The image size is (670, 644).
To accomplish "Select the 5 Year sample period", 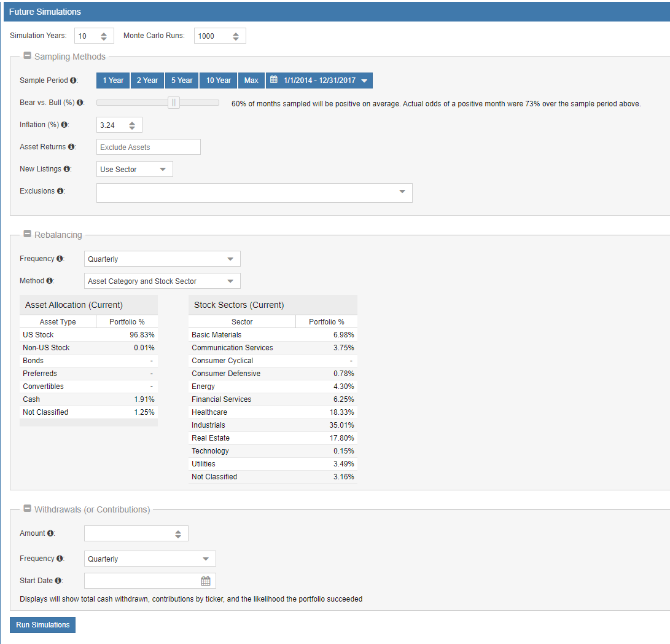I will (182, 80).
